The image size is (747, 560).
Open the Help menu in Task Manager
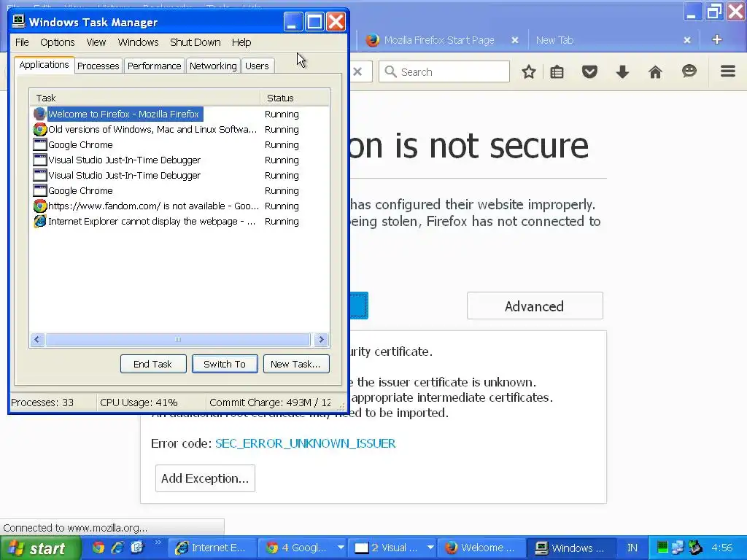pos(241,42)
